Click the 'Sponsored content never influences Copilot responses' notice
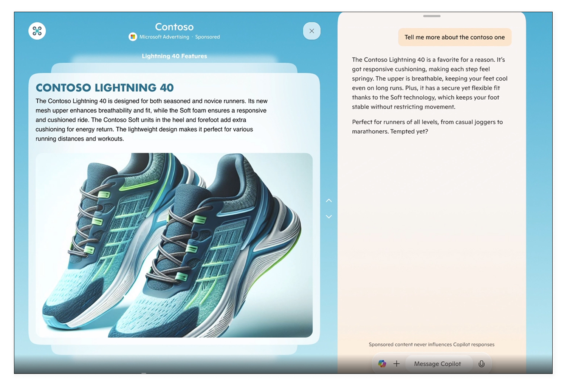The width and height of the screenshot is (567, 392). [432, 344]
